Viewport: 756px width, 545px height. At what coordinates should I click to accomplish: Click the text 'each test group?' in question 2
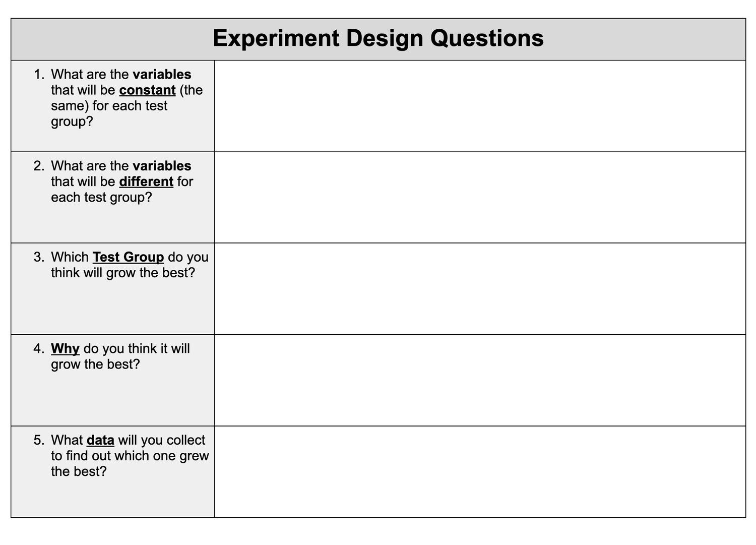click(x=101, y=198)
